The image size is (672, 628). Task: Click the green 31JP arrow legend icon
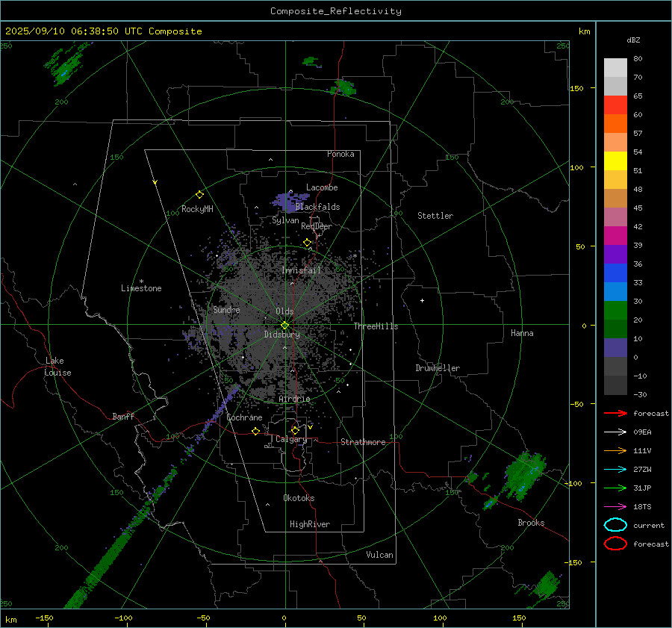point(615,488)
